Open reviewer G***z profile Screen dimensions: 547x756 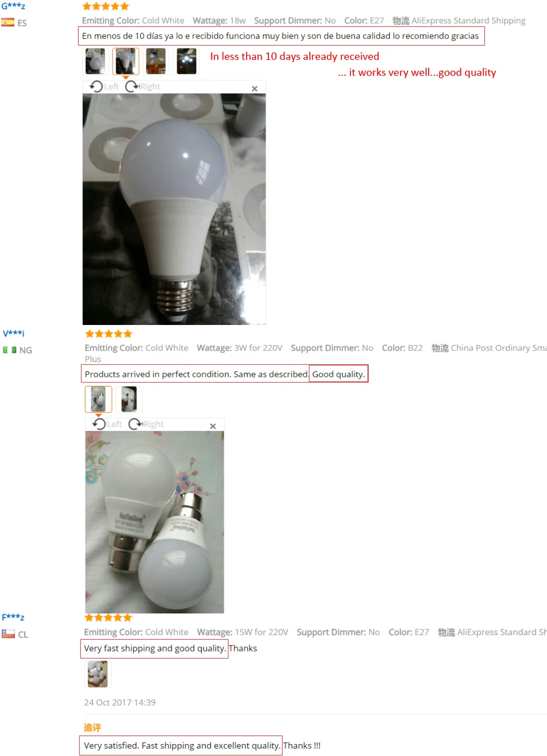coord(13,6)
